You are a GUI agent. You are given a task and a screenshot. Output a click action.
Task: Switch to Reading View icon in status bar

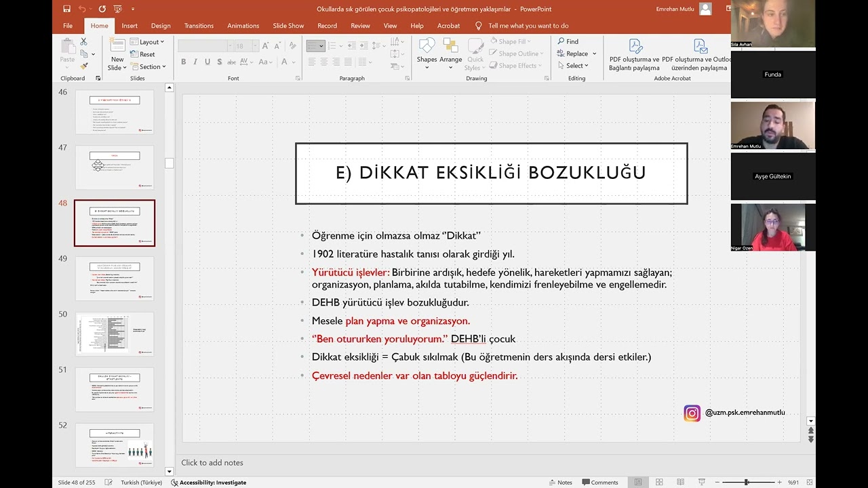682,482
